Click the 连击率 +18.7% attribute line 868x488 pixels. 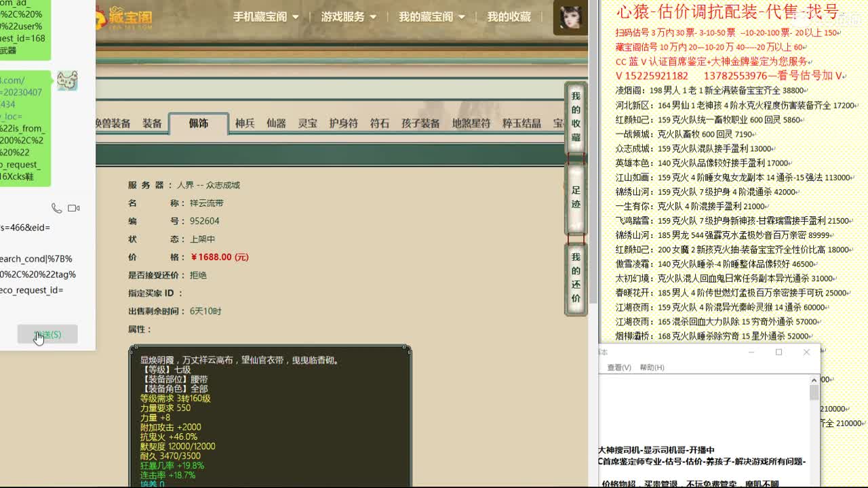[x=167, y=475]
